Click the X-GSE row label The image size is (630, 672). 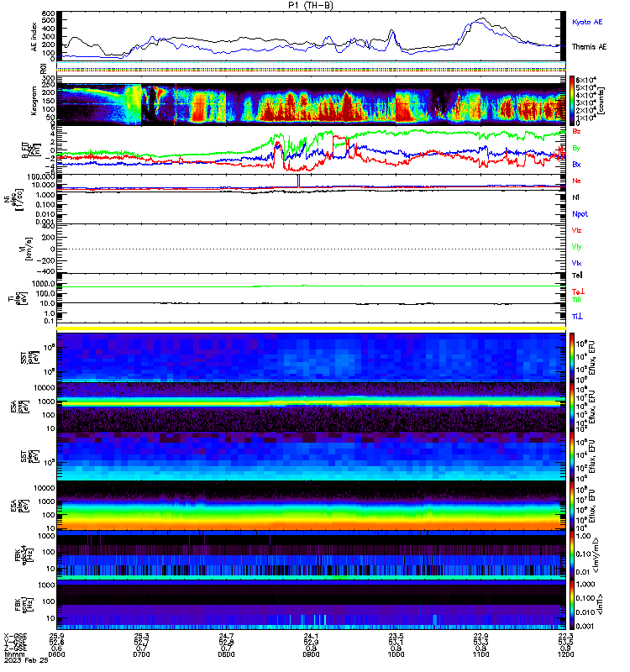tap(15, 636)
